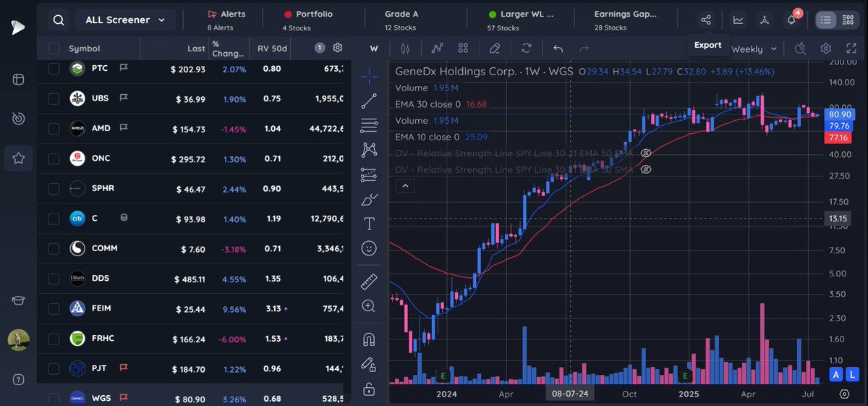The image size is (868, 406).
Task: Open the price axis settings gear icon
Action: pos(844,394)
